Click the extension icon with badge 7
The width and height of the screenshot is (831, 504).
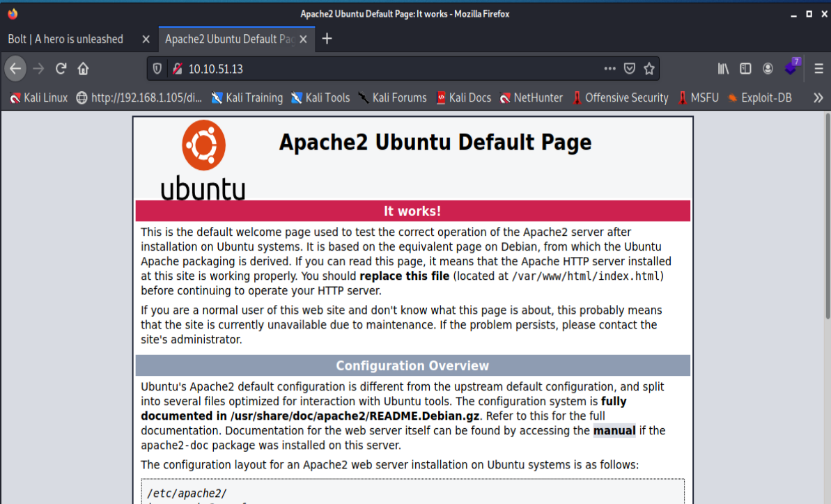click(791, 68)
